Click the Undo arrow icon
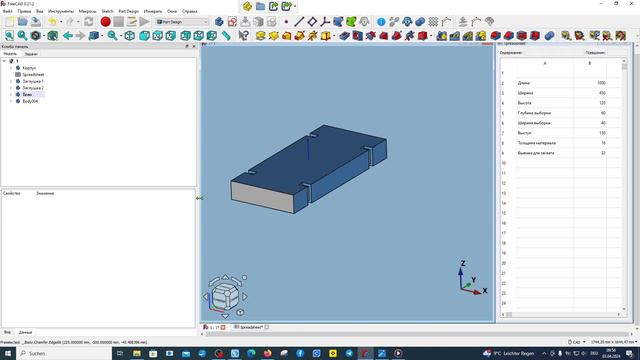 (52, 22)
